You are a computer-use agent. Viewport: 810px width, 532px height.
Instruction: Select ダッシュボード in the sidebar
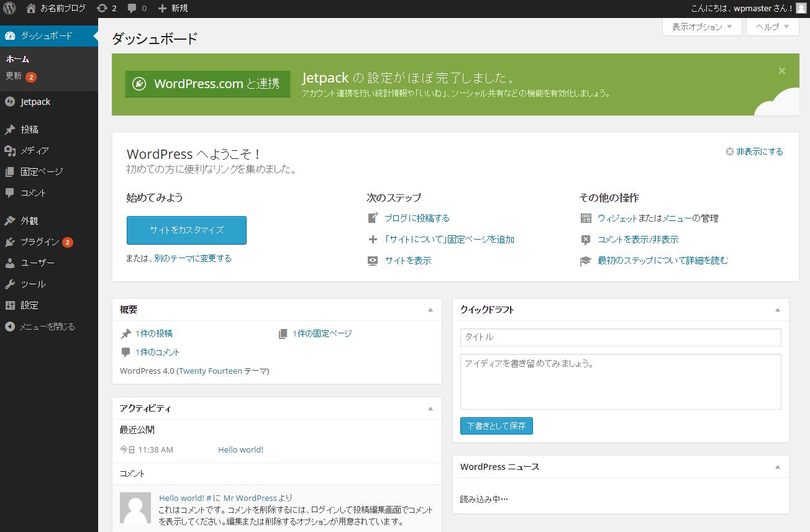pyautogui.click(x=49, y=36)
